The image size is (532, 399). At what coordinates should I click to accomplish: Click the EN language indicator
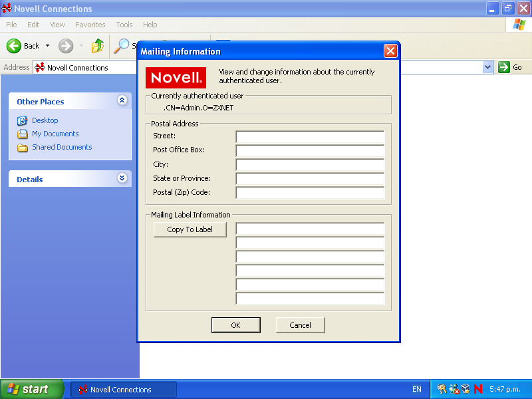(417, 390)
